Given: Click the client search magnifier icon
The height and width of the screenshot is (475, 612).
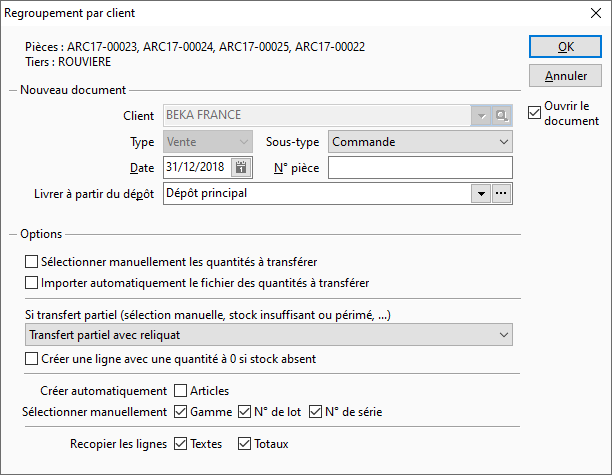Looking at the screenshot, I should [501, 116].
